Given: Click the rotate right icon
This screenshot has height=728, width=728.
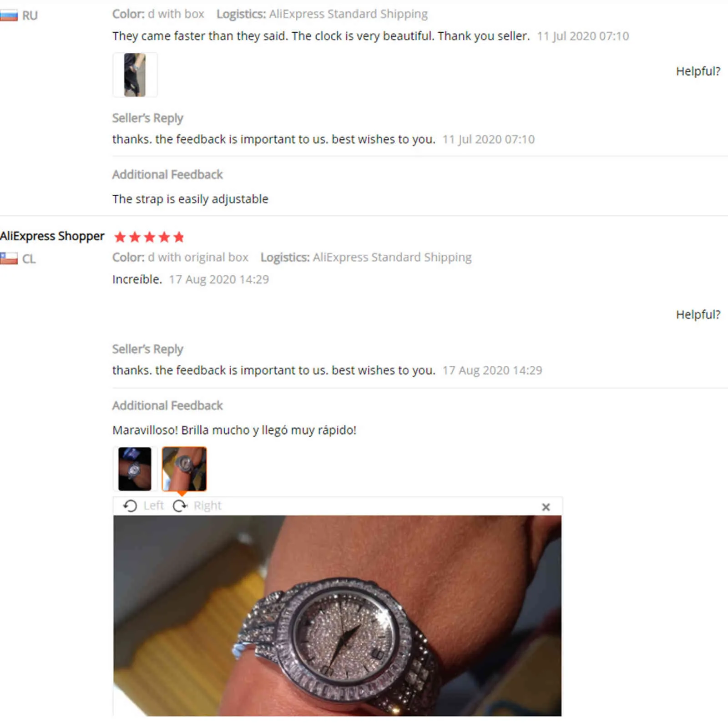Looking at the screenshot, I should (180, 506).
